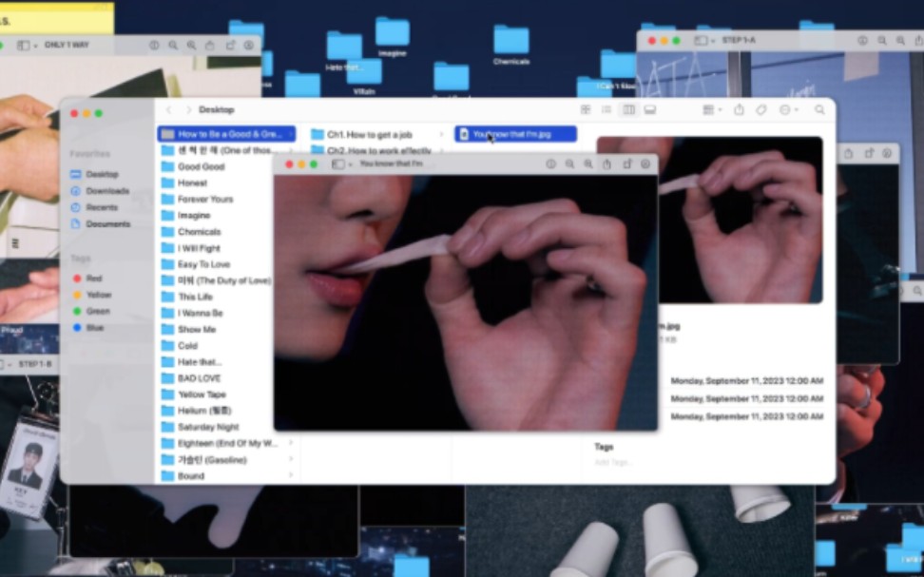924x577 pixels.
Task: Rotate image in the 'You know that I'm' preview window
Action: click(626, 164)
